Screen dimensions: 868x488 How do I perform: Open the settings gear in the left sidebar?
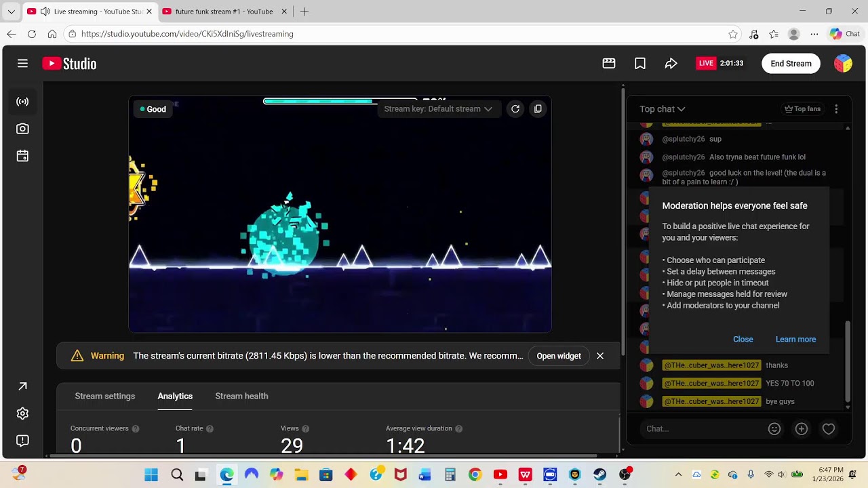[x=22, y=413]
